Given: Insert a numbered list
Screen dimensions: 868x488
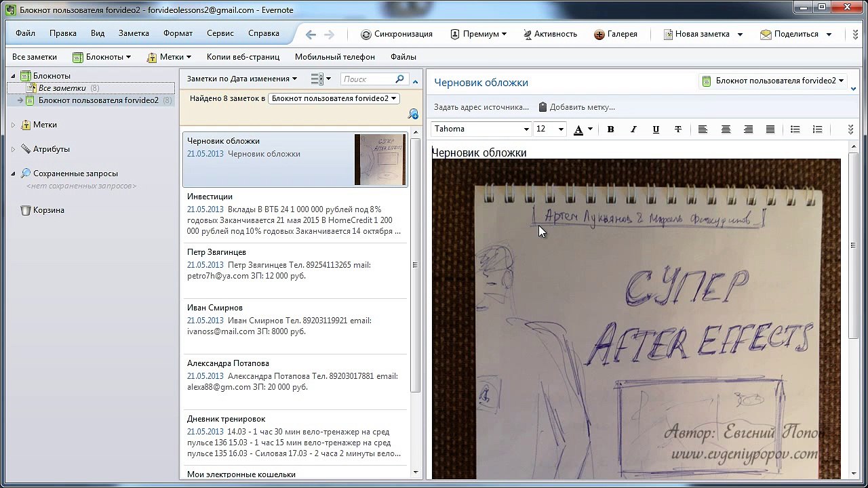Looking at the screenshot, I should click(x=817, y=129).
